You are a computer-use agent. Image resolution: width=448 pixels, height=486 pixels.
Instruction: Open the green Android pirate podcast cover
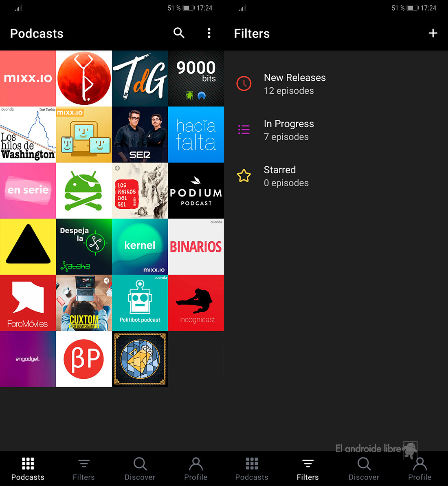click(84, 191)
